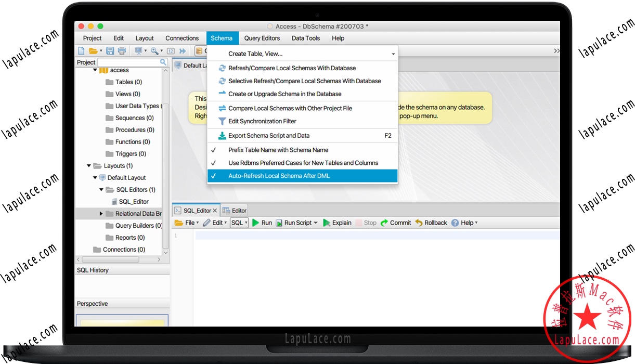
Task: Click the Explain plan icon
Action: coord(327,223)
